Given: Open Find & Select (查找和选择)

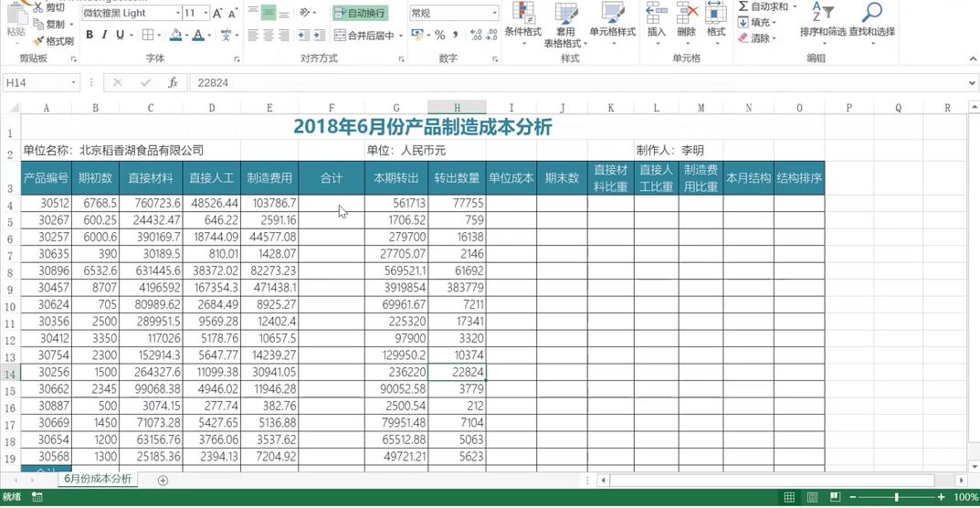Looking at the screenshot, I should (x=871, y=24).
